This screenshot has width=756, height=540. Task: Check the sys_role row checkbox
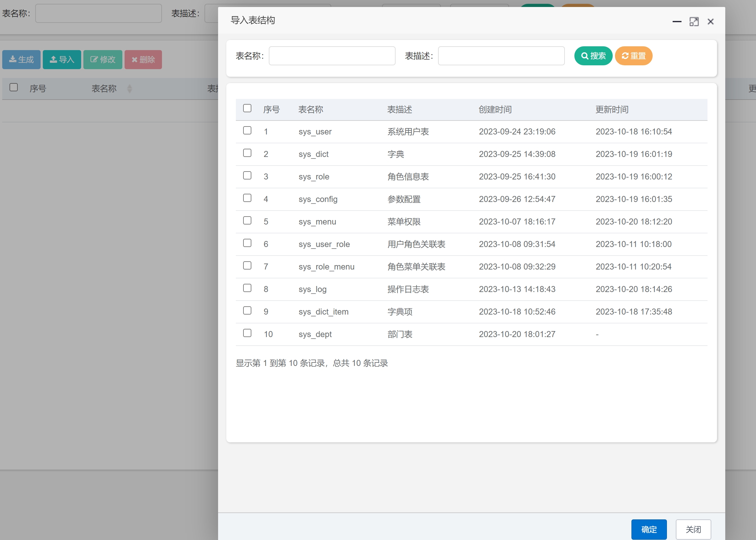(x=247, y=175)
